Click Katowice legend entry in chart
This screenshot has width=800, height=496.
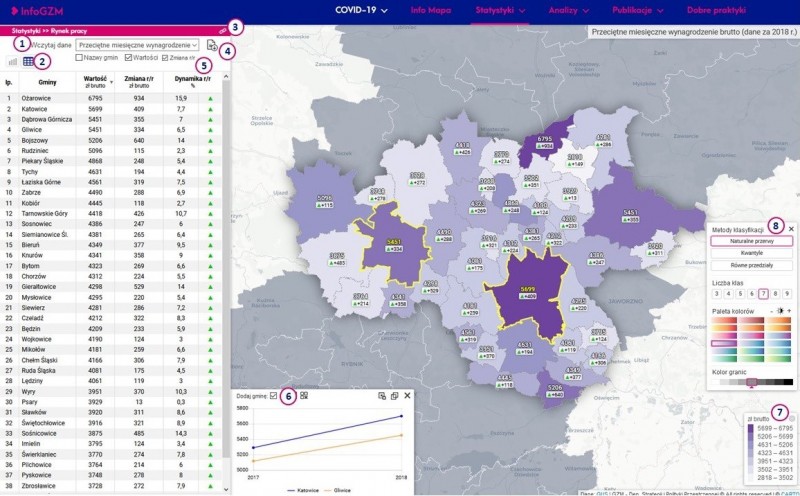(x=303, y=490)
